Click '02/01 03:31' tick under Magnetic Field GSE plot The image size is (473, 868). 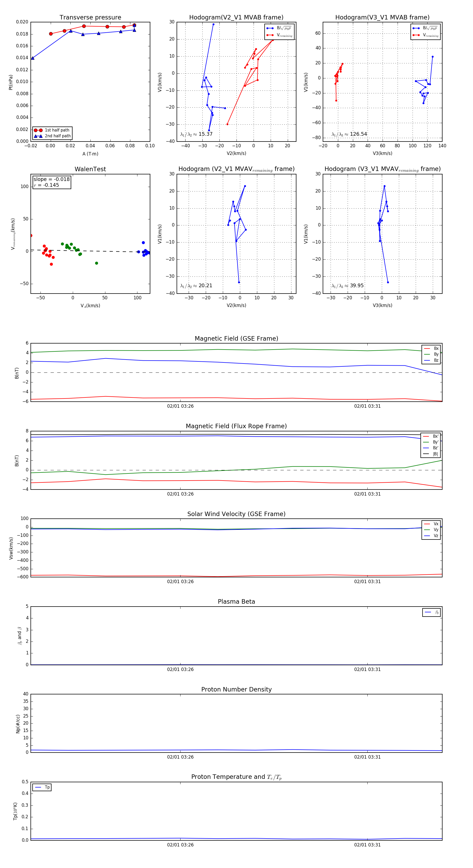pyautogui.click(x=367, y=406)
